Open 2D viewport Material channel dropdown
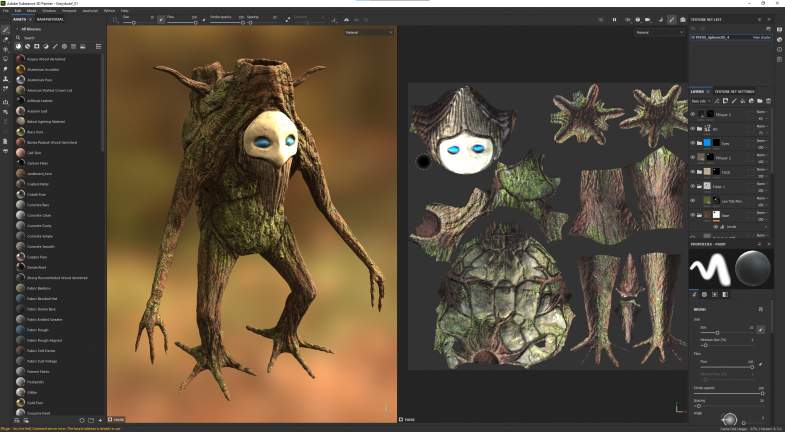785x432 pixels. [659, 33]
